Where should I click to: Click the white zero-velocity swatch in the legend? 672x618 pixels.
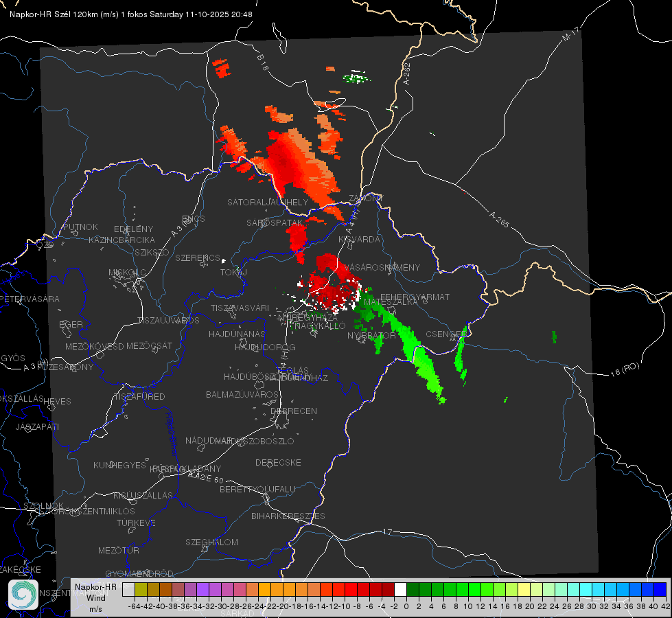click(400, 589)
